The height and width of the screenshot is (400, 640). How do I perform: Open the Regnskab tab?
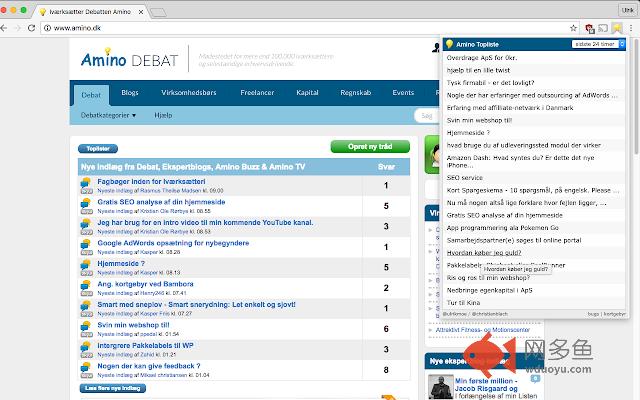pos(356,93)
